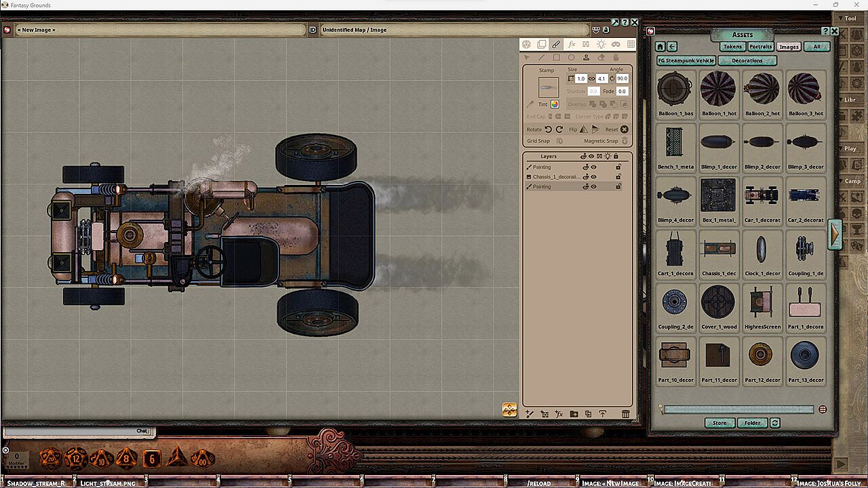Toggle the Grid Snap option
This screenshot has height=488, width=868.
(559, 141)
